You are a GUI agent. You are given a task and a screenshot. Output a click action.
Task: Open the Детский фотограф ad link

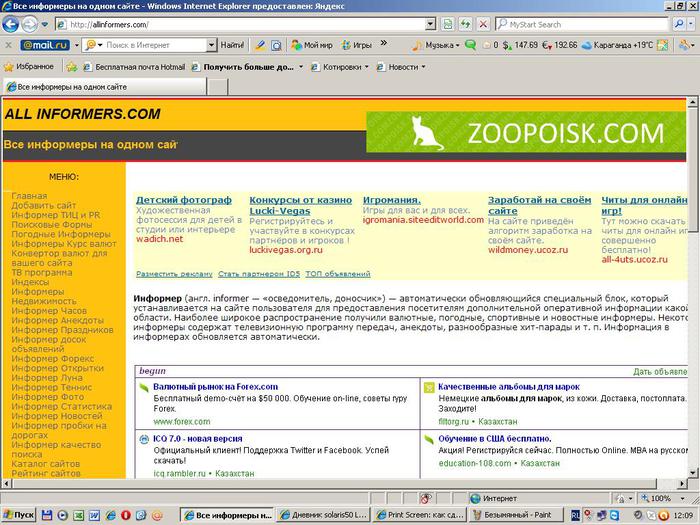pyautogui.click(x=183, y=200)
